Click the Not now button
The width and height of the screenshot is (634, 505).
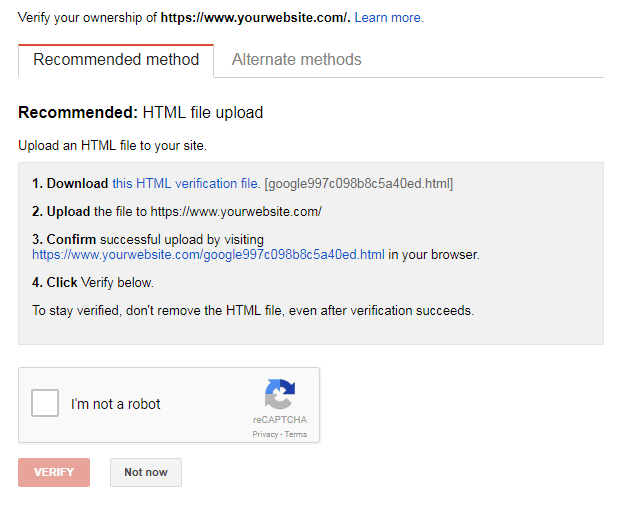tap(146, 472)
